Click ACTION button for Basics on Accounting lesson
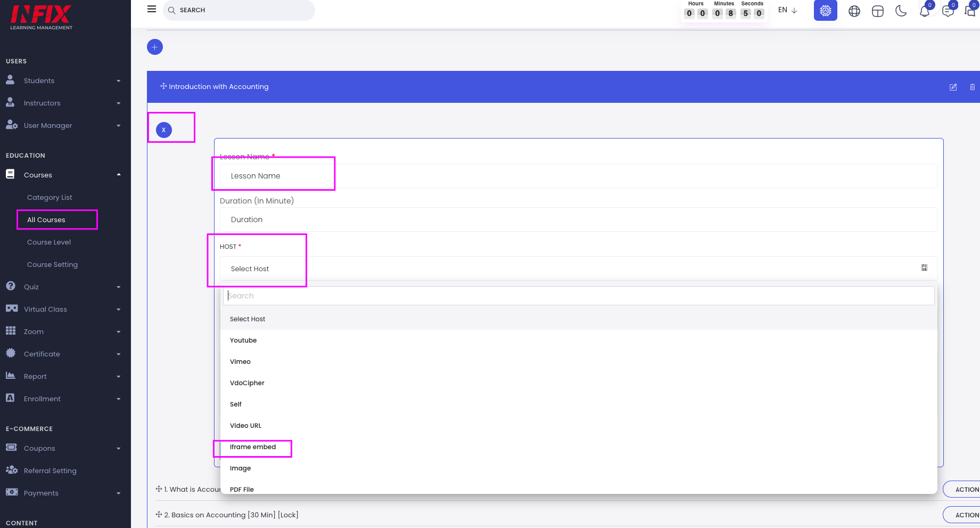This screenshot has height=528, width=980. (962, 515)
